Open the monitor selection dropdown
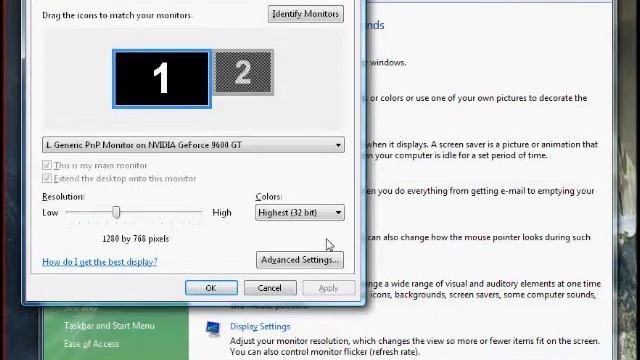The height and width of the screenshot is (360, 640). pyautogui.click(x=193, y=145)
